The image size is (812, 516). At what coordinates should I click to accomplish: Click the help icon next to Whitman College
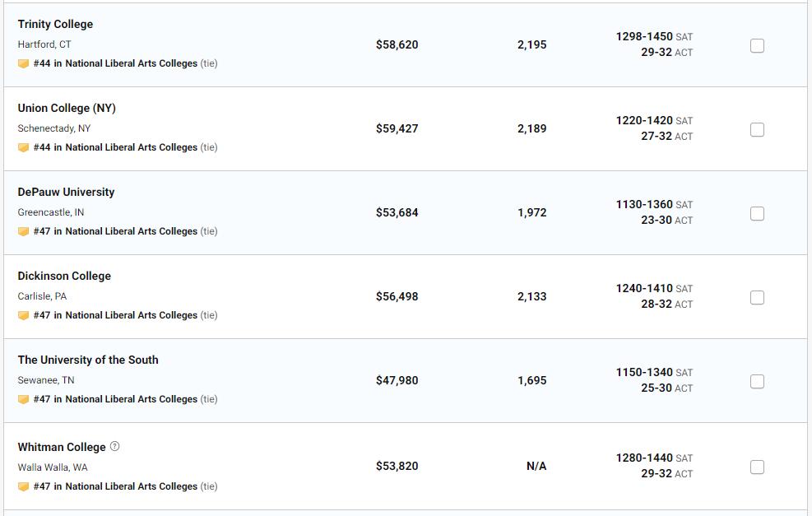[x=114, y=447]
